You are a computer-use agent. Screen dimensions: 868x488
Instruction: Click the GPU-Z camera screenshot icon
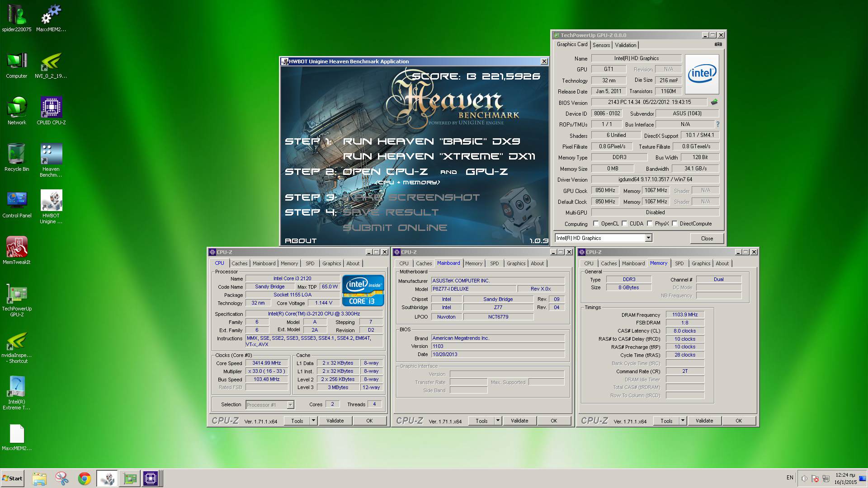pyautogui.click(x=718, y=44)
